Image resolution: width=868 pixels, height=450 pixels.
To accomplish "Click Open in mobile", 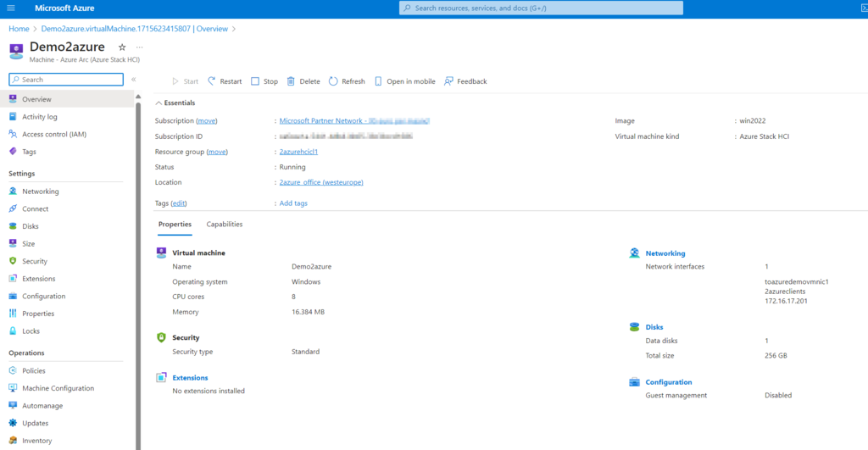I will coord(405,81).
